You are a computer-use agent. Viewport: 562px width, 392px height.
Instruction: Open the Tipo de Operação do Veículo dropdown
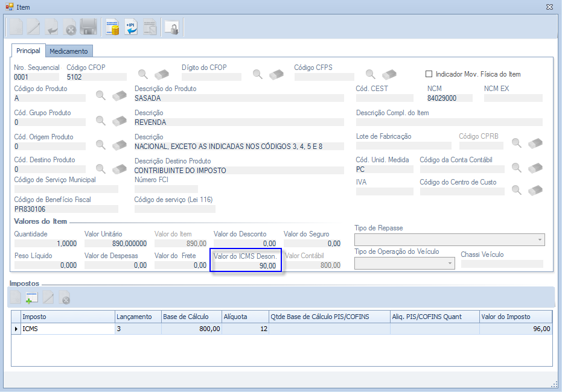pos(450,264)
